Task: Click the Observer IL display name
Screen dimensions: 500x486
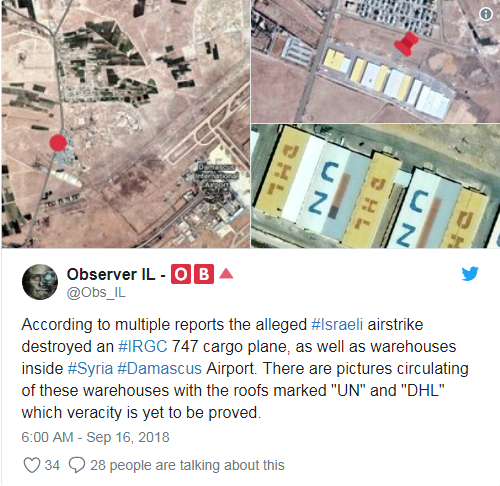Action: 111,274
